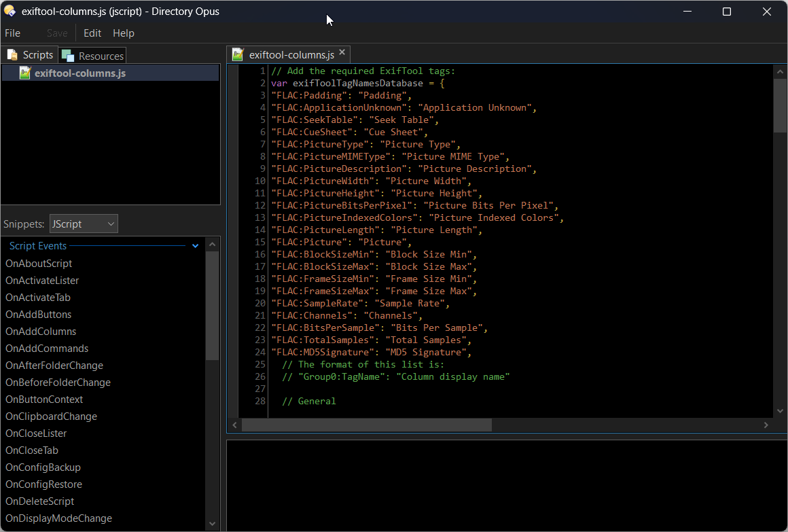Open the Help menu
Image resolution: width=788 pixels, height=532 pixels.
[124, 33]
